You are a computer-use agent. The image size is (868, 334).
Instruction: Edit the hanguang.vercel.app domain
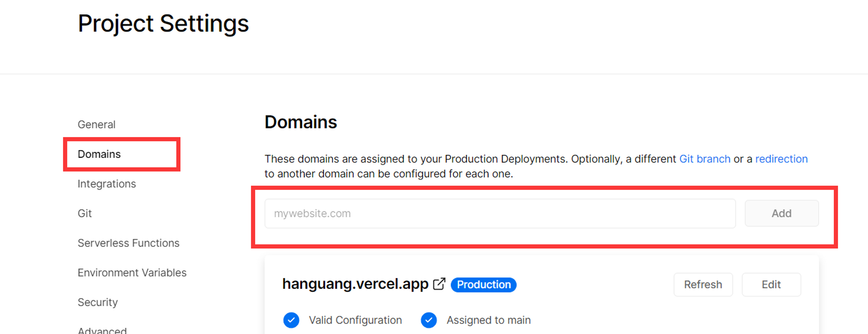pos(771,285)
